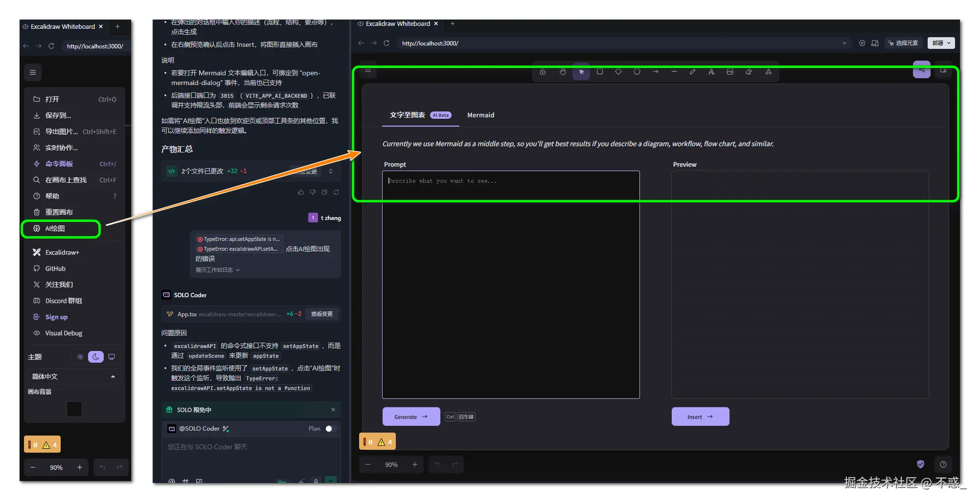This screenshot has height=503, width=980.
Task: Open the GitHub link in the menu
Action: pos(75,268)
